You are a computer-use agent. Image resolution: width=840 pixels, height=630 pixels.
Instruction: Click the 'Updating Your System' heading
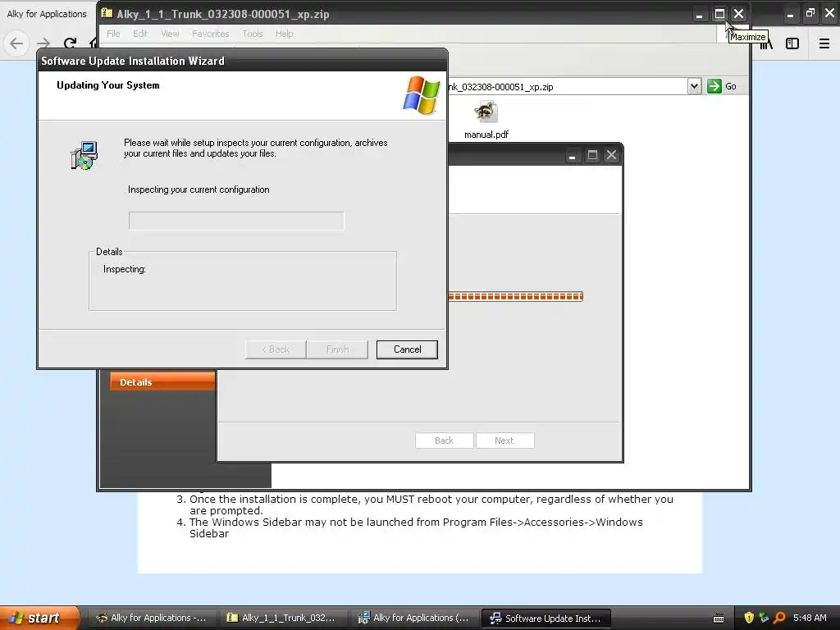(108, 85)
